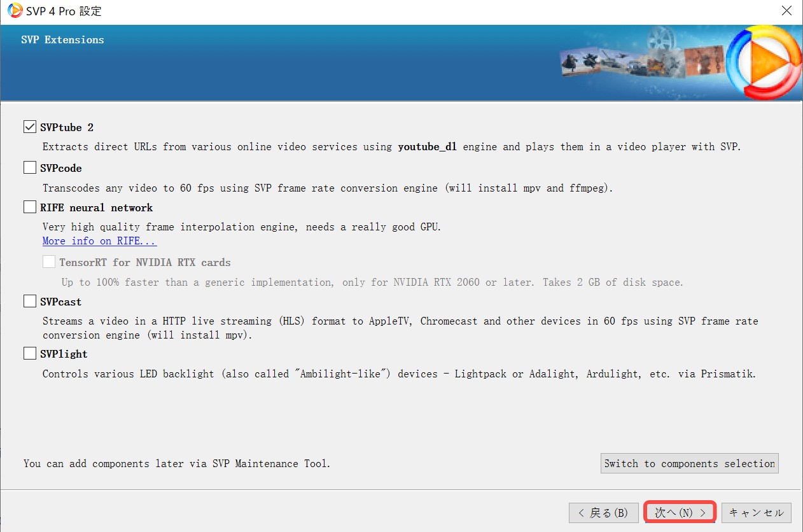This screenshot has width=803, height=532.
Task: Click the SVPcode label text
Action: click(x=61, y=168)
